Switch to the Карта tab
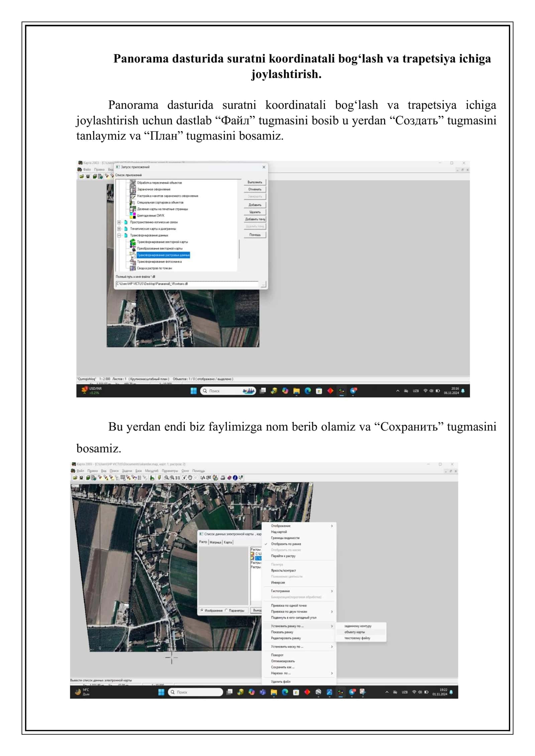Screen dimensions: 535x756 pos(228,542)
